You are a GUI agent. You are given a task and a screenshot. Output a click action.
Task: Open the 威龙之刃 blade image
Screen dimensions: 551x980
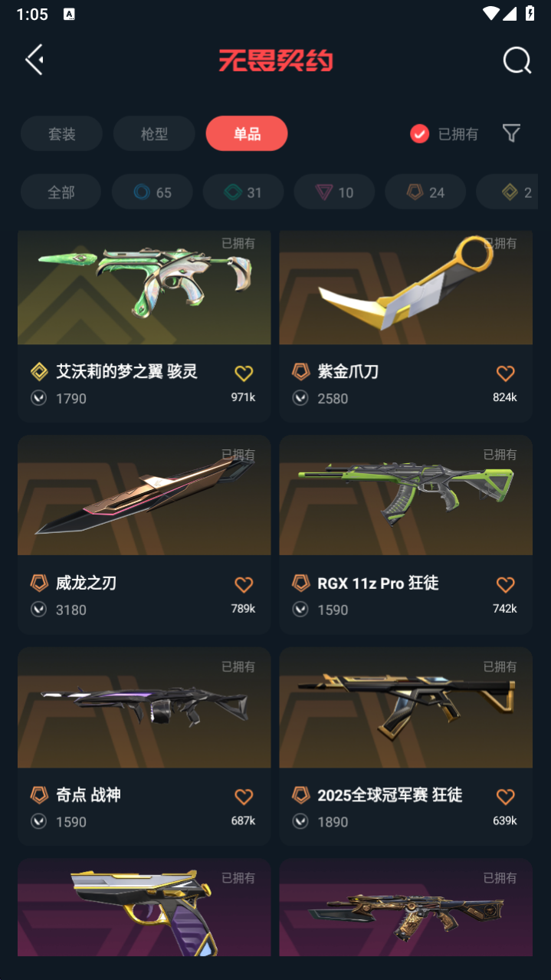click(x=144, y=495)
